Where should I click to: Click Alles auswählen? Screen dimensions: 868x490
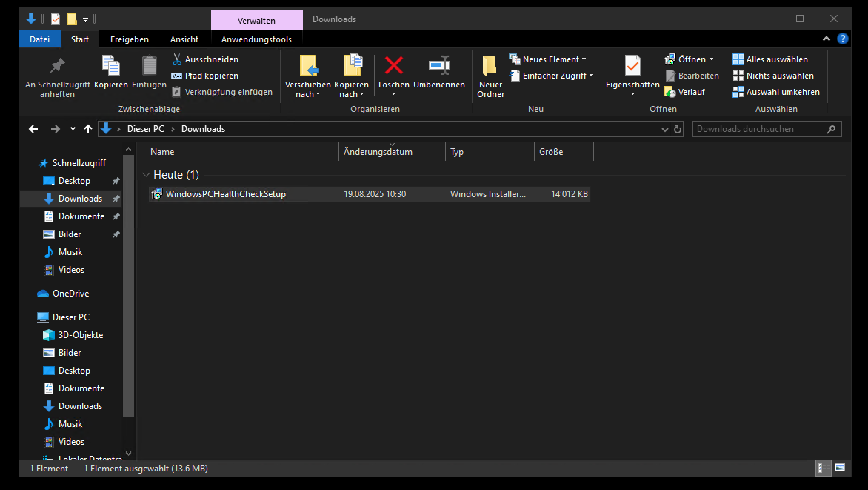(x=770, y=59)
